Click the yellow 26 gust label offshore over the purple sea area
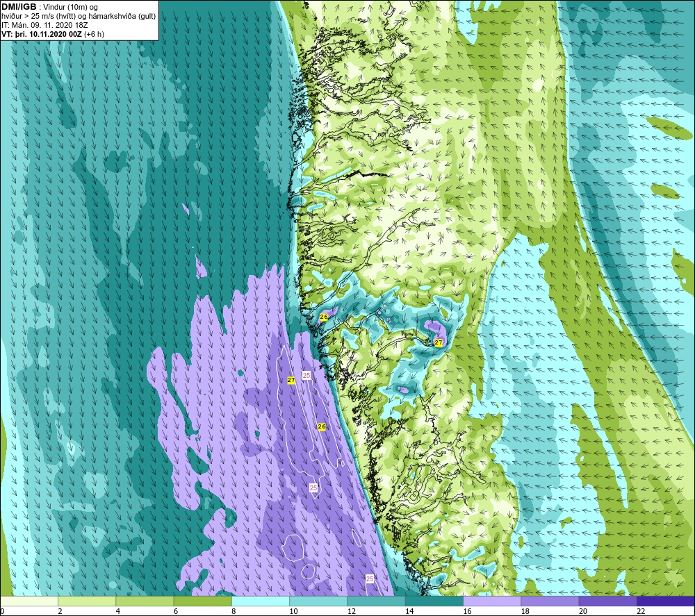 [x=322, y=426]
